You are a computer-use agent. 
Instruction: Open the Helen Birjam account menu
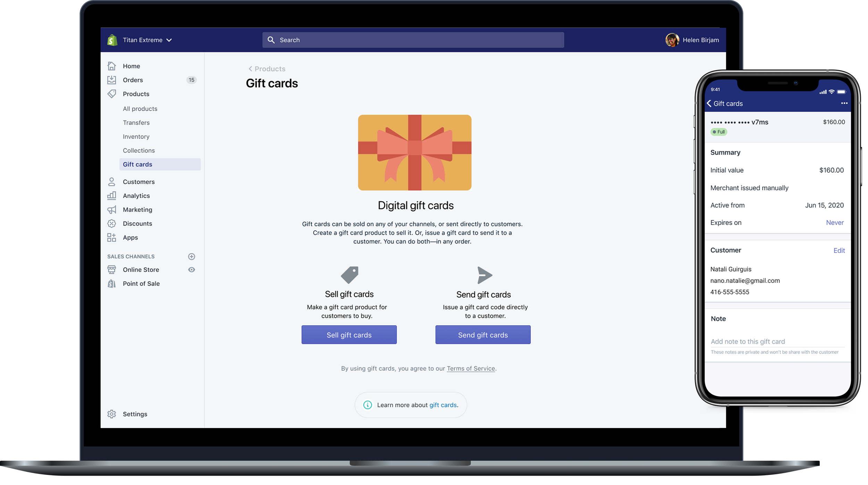click(692, 40)
